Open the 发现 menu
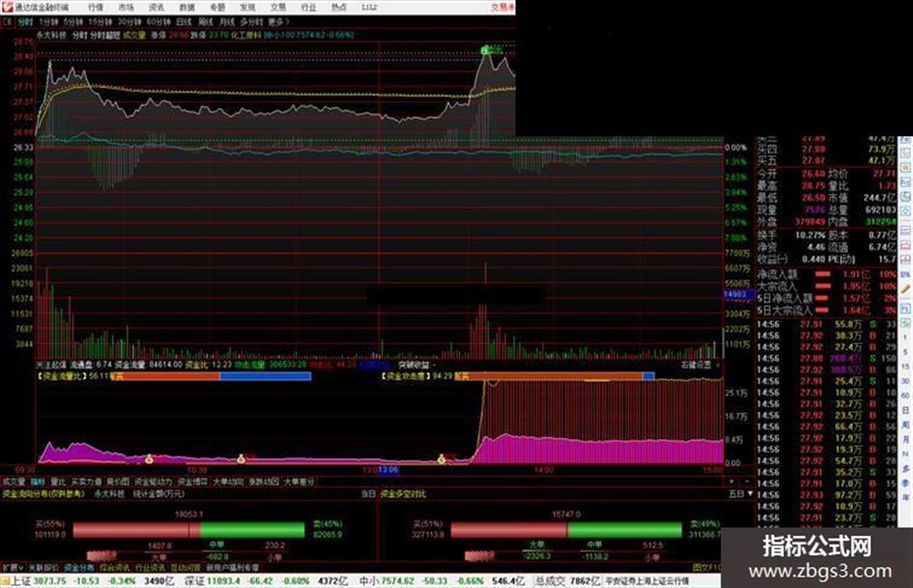Viewport: 913px width, 588px height. pyautogui.click(x=247, y=8)
